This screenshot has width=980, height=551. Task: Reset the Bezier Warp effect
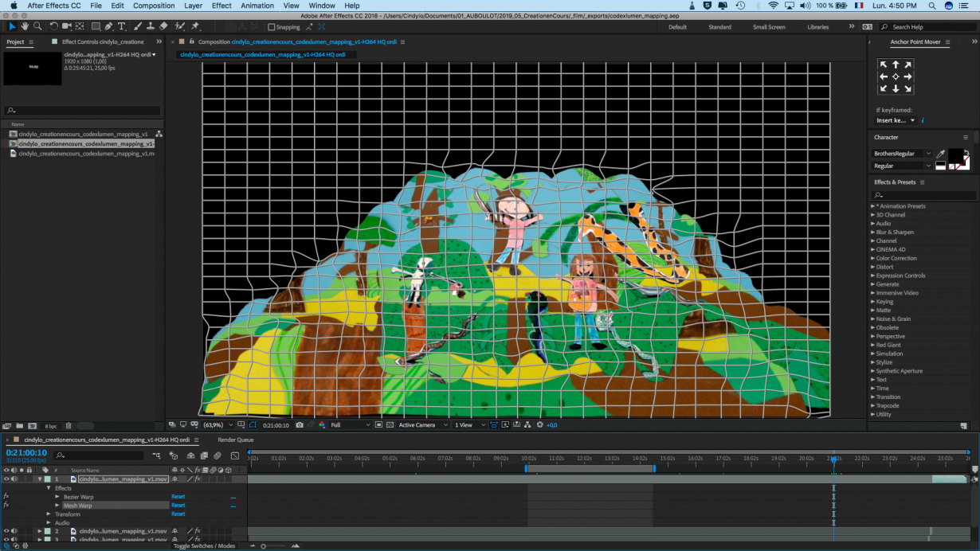click(x=178, y=497)
